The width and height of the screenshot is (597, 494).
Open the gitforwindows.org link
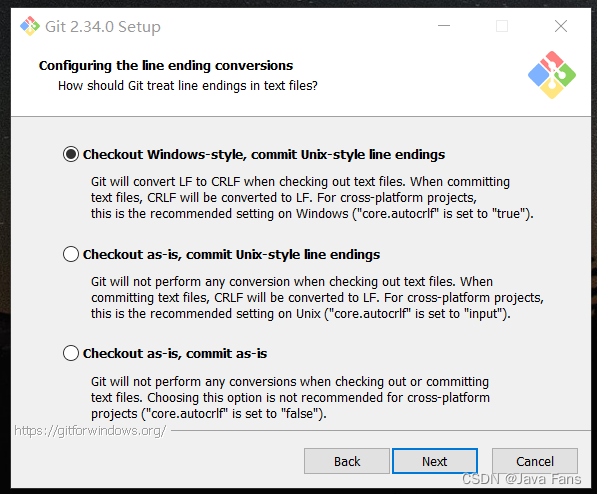point(90,431)
